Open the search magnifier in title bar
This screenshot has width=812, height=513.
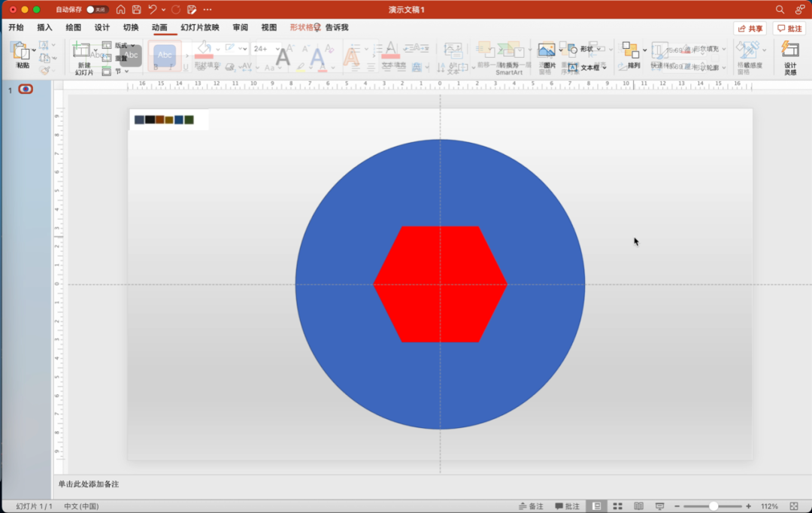(780, 10)
